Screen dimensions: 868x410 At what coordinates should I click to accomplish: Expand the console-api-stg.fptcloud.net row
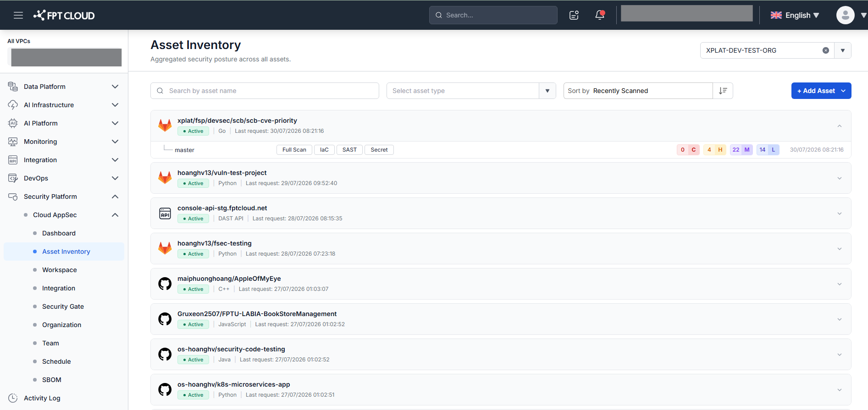pos(840,213)
